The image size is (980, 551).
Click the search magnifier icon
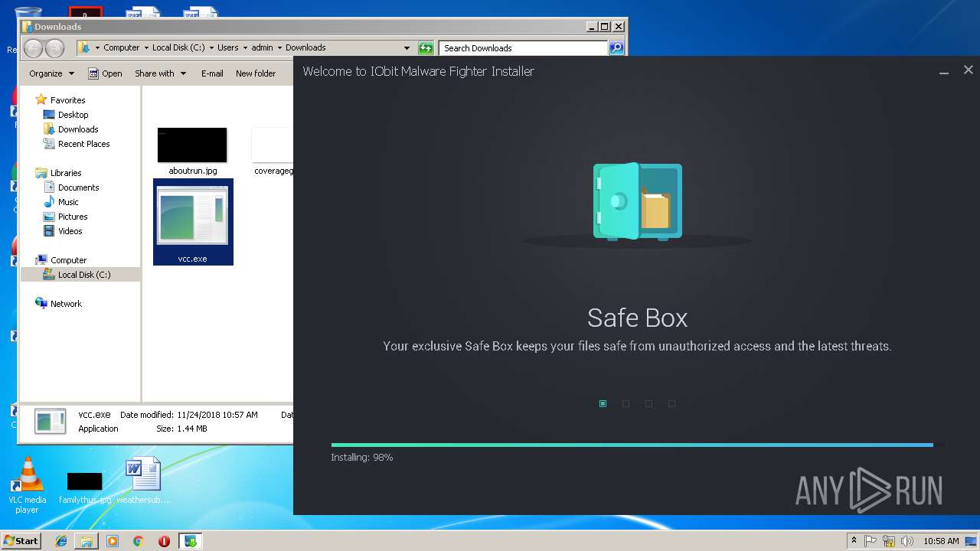616,48
